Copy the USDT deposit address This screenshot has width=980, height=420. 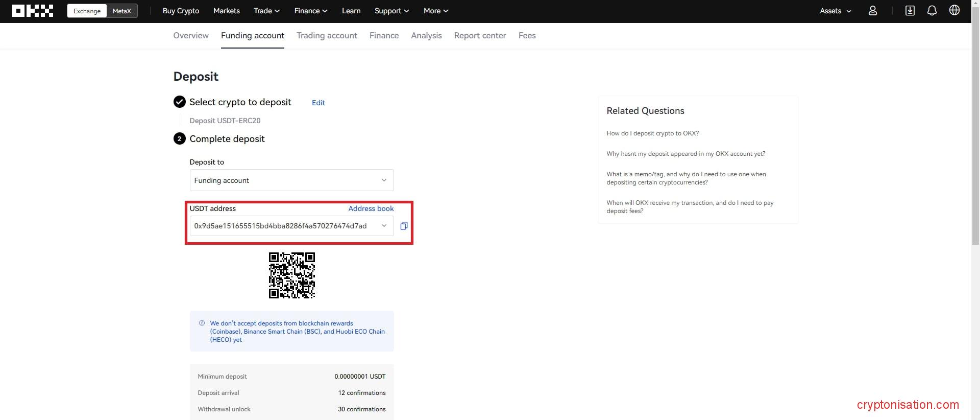pos(404,226)
